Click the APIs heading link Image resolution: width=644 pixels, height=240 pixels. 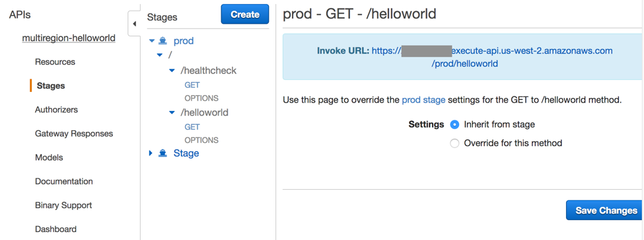coord(20,15)
